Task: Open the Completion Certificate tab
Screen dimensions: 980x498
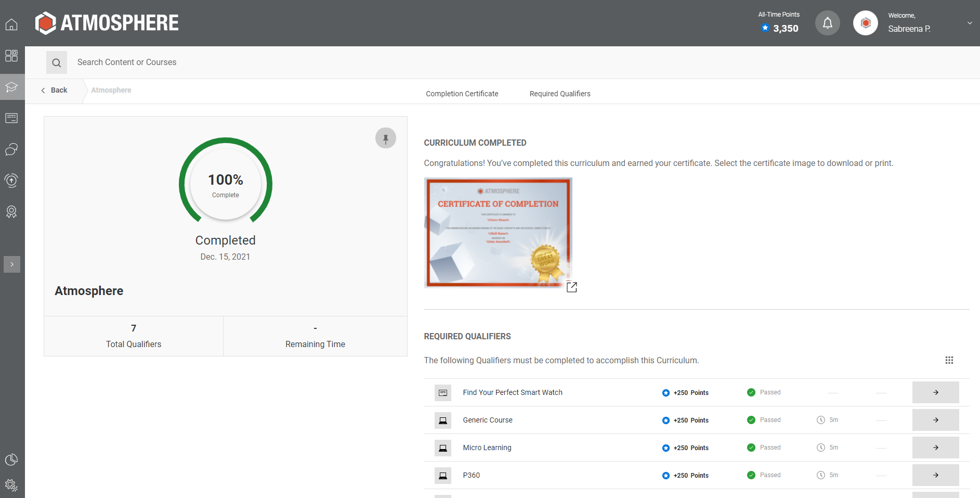Action: (x=462, y=94)
